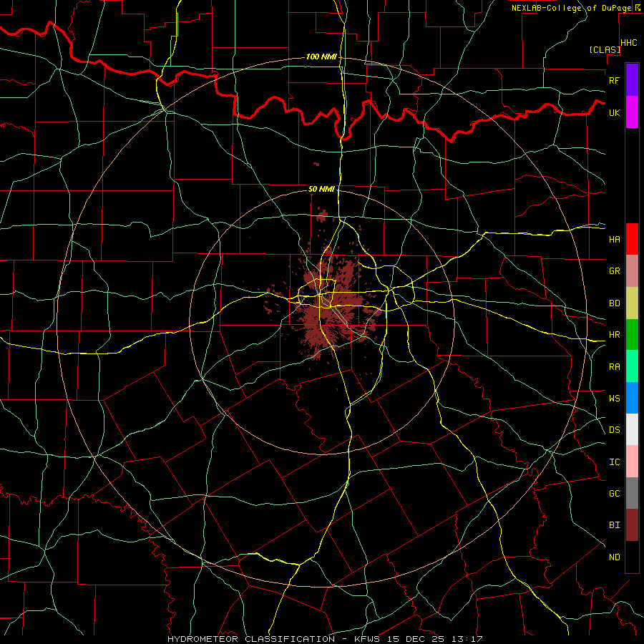The width and height of the screenshot is (644, 644).
Task: Click the HYDROMETEOR CLASSIFICATION title text
Action: (250, 639)
